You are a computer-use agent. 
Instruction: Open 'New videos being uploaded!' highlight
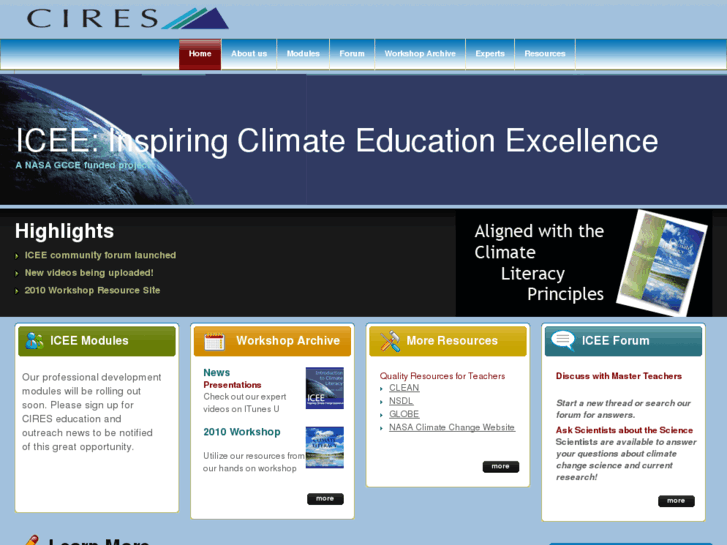coord(89,273)
